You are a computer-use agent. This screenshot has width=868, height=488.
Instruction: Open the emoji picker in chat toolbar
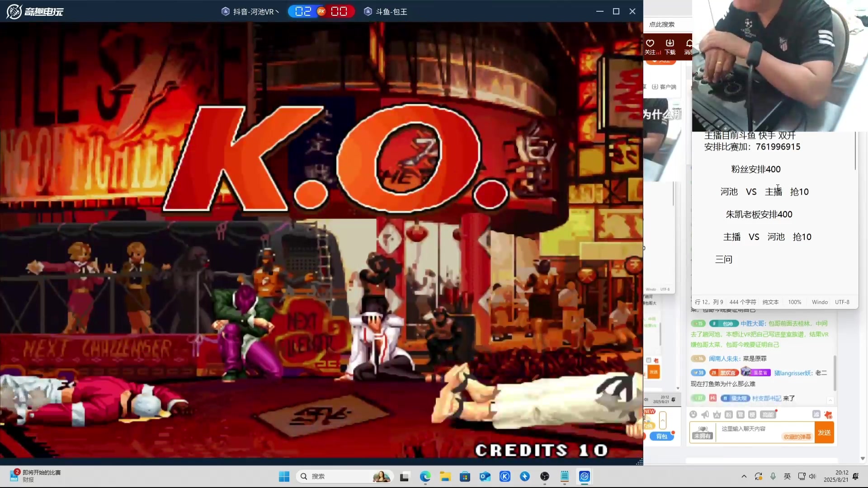coord(693,414)
